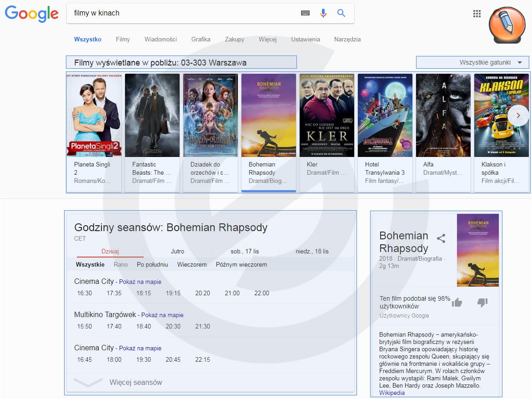
Task: Click the orange pencil avatar icon
Action: coord(507,25)
